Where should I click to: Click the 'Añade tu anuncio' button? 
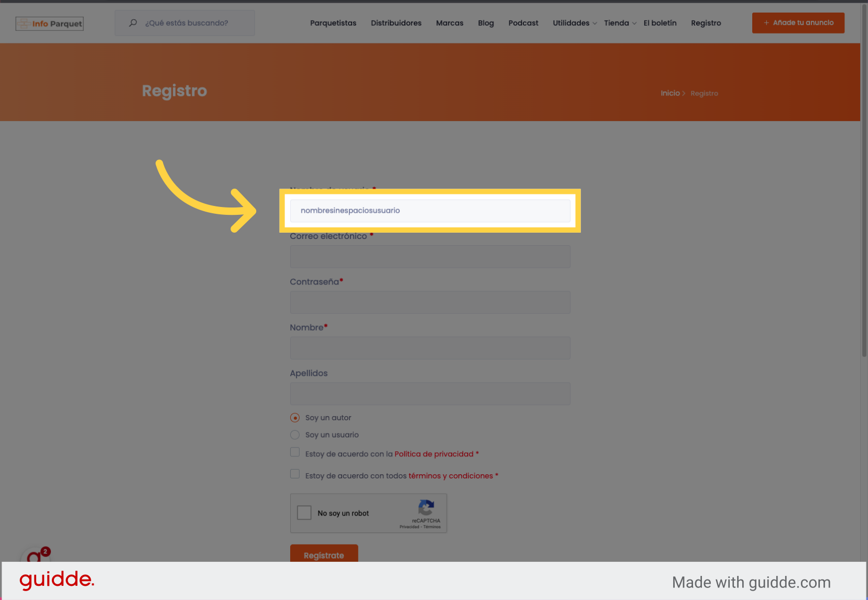(x=798, y=23)
